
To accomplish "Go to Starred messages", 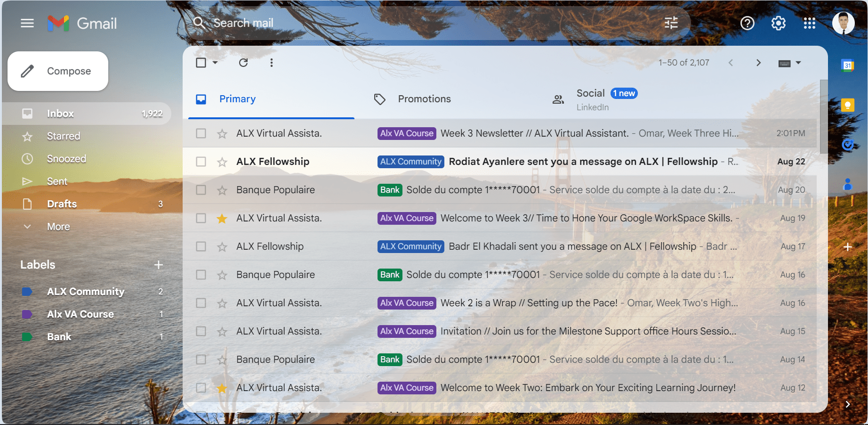I will point(88,136).
